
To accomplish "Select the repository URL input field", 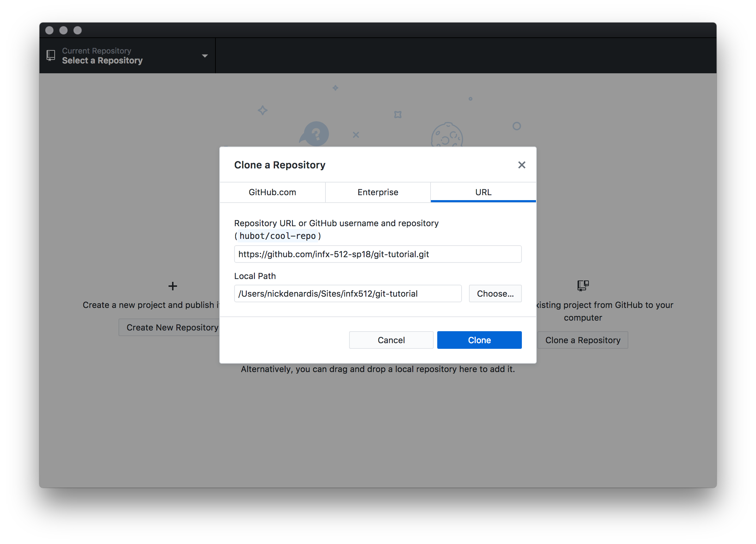I will (x=377, y=254).
